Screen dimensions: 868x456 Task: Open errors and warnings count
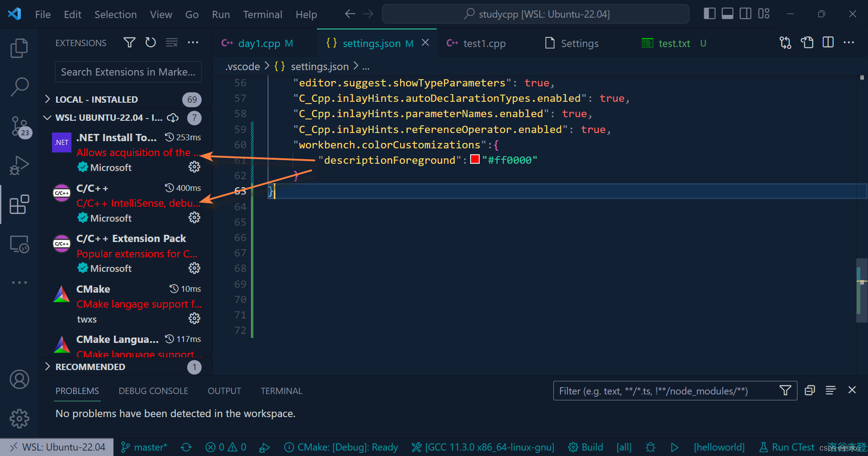point(226,447)
